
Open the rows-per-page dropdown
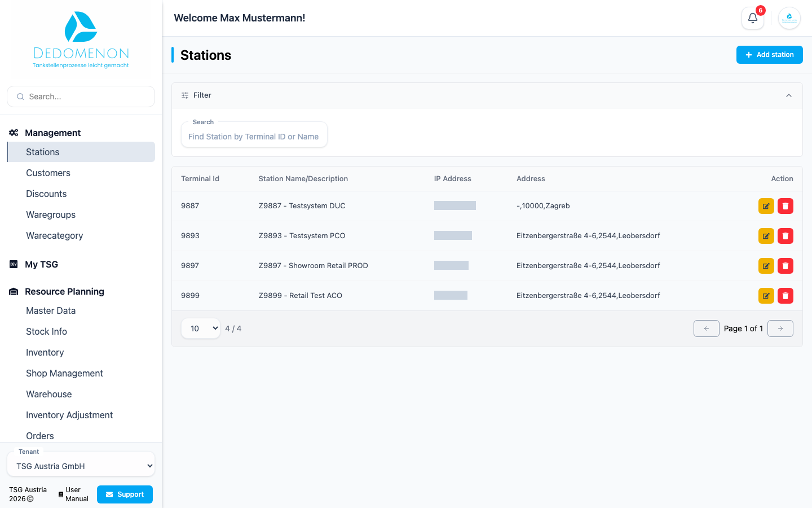point(201,329)
